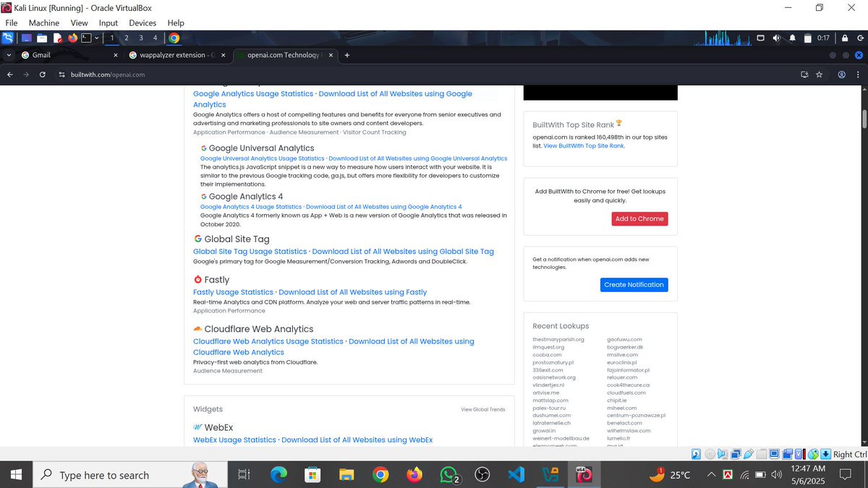The image size is (868, 488).
Task: Switch to the Gmail tab
Action: (x=69, y=55)
